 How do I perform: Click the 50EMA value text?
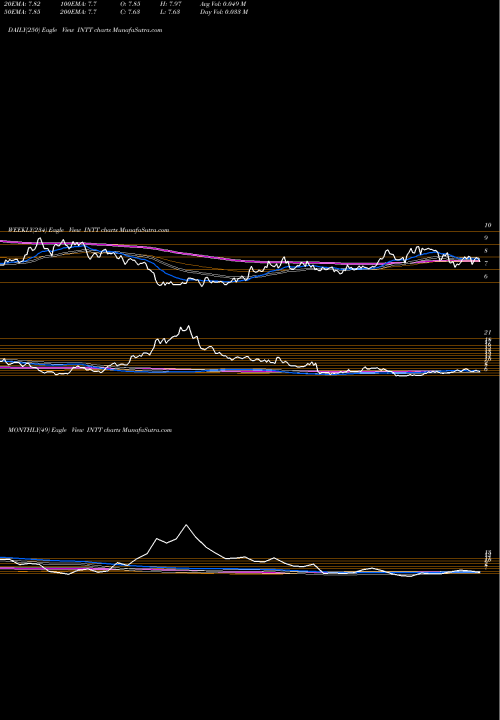click(x=21, y=12)
